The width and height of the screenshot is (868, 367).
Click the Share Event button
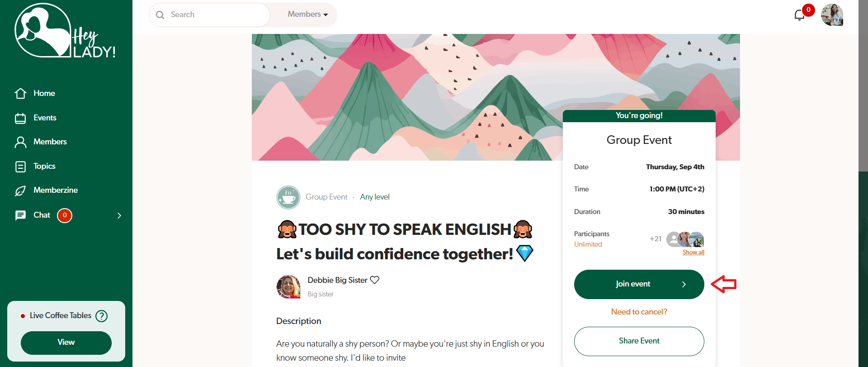[x=639, y=341]
